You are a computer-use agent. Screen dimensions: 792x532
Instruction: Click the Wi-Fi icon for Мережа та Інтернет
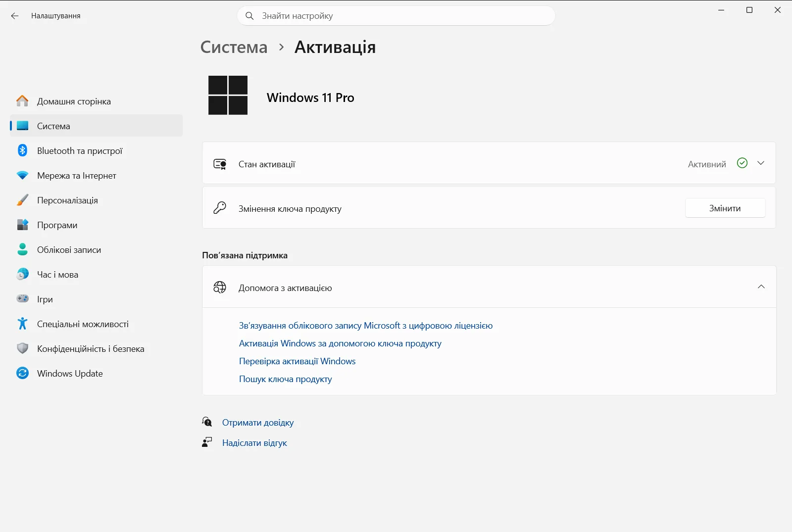[x=22, y=175]
